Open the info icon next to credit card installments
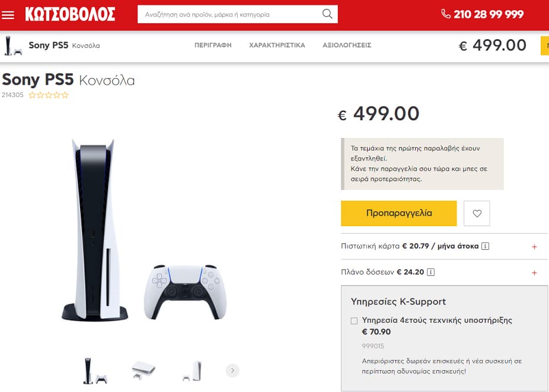The width and height of the screenshot is (549, 392). [486, 246]
